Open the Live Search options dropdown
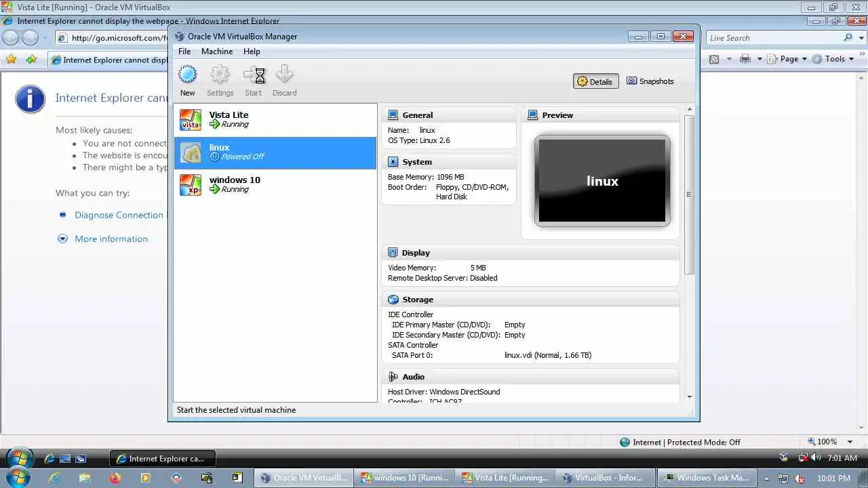Image resolution: width=868 pixels, height=488 pixels. pos(861,38)
